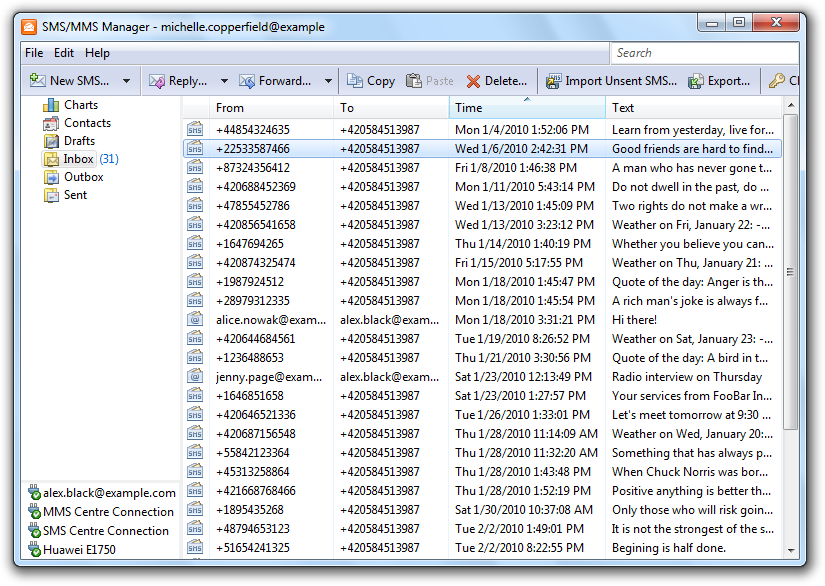Click the vertical scrollbar of message list
825x586 pixels.
point(790,271)
